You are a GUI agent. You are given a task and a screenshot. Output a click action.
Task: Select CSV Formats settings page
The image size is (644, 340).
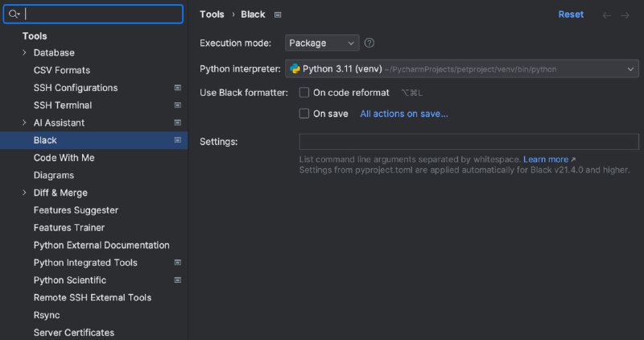tap(62, 70)
